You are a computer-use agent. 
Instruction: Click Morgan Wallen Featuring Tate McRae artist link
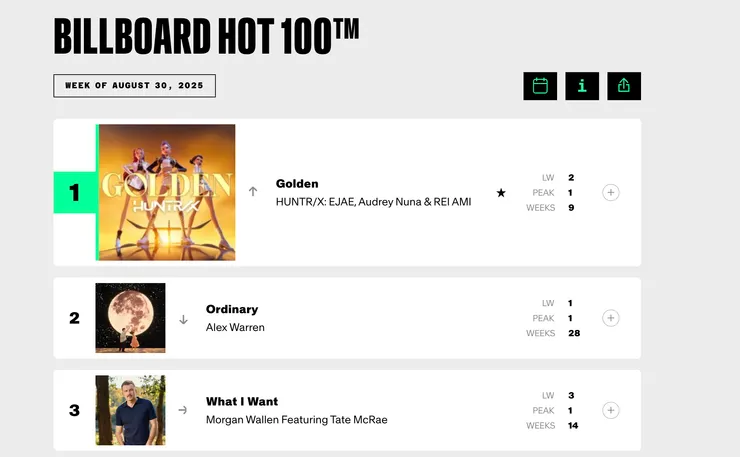pyautogui.click(x=296, y=419)
